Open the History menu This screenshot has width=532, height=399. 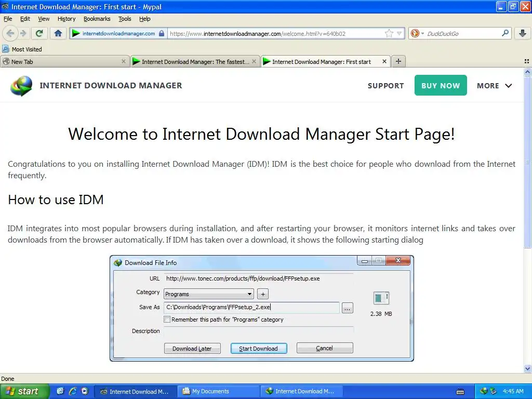tap(66, 19)
